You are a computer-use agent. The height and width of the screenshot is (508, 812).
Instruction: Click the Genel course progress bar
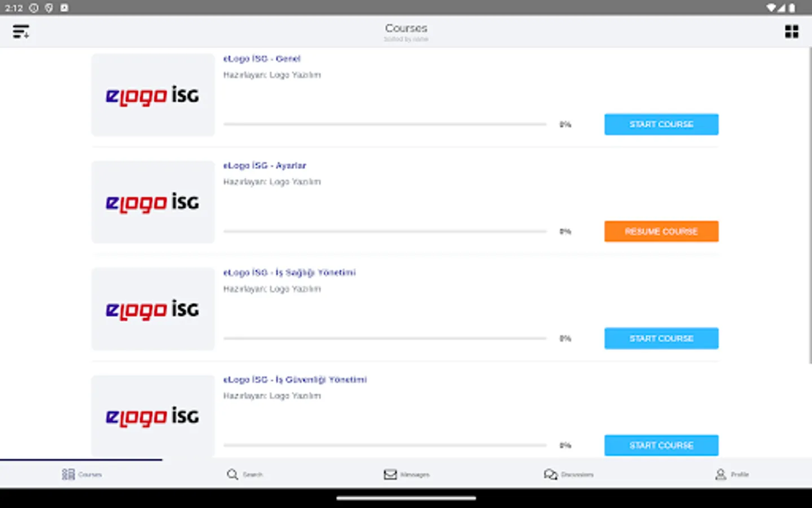point(385,124)
